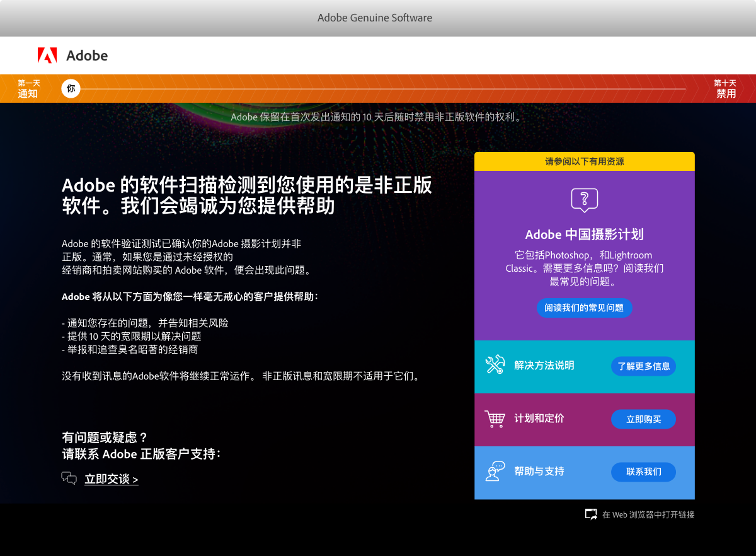Click the open-in-browser icon at the bottom

pos(591,514)
